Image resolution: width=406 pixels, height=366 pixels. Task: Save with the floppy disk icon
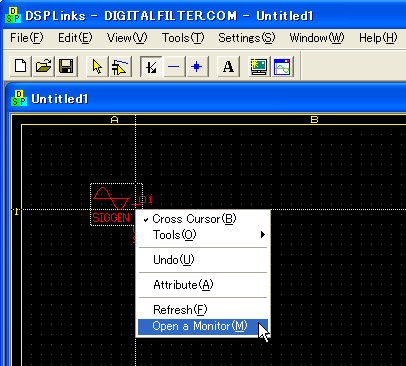click(66, 66)
